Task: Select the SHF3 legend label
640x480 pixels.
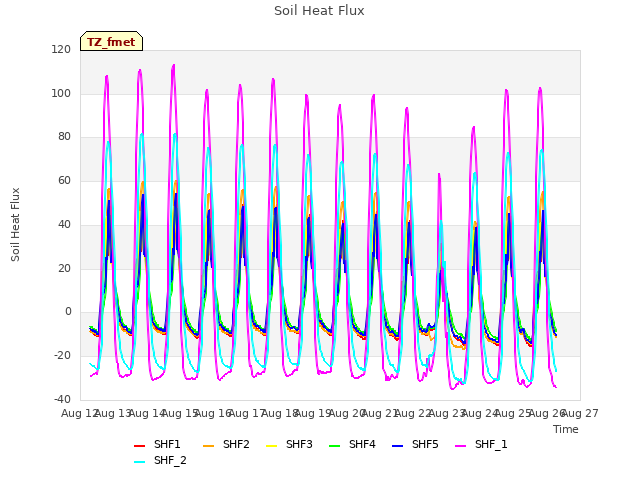Action: [299, 444]
